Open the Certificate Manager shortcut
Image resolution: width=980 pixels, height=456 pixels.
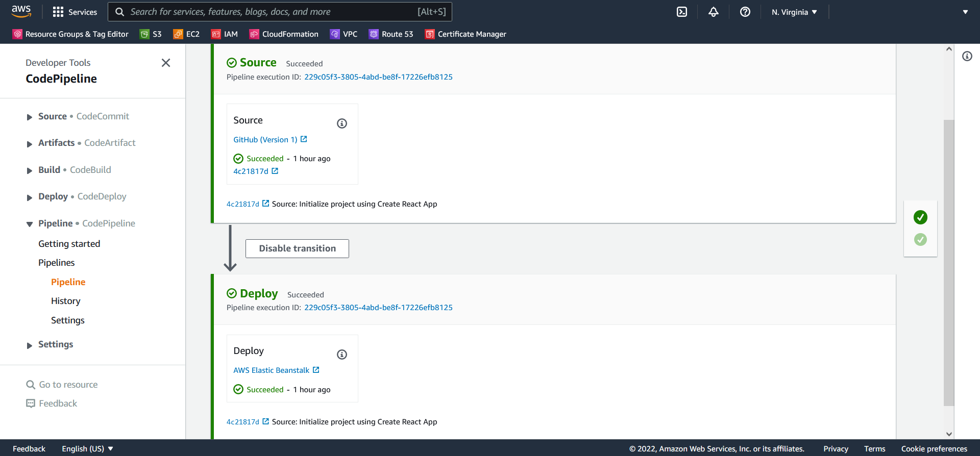click(465, 34)
